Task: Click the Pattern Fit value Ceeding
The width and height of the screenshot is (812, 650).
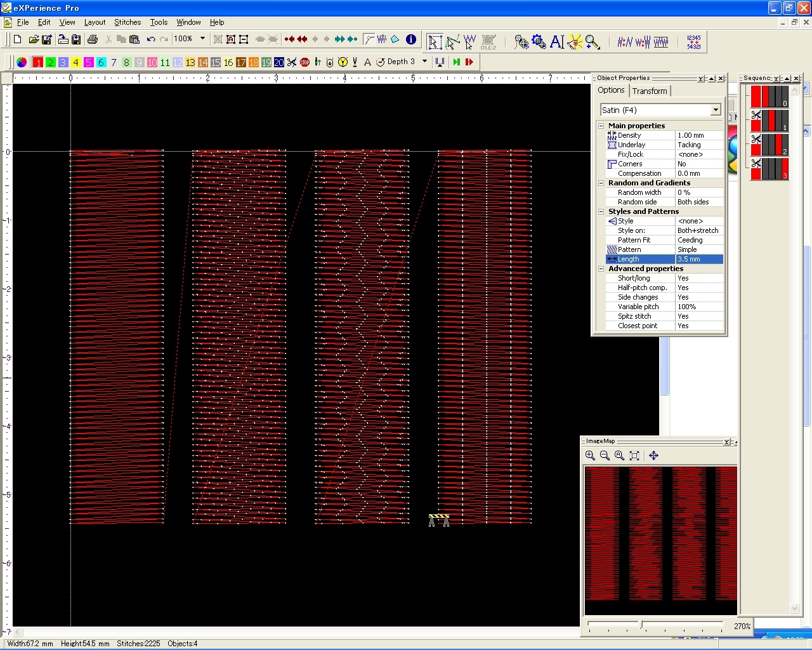Action: click(x=699, y=240)
